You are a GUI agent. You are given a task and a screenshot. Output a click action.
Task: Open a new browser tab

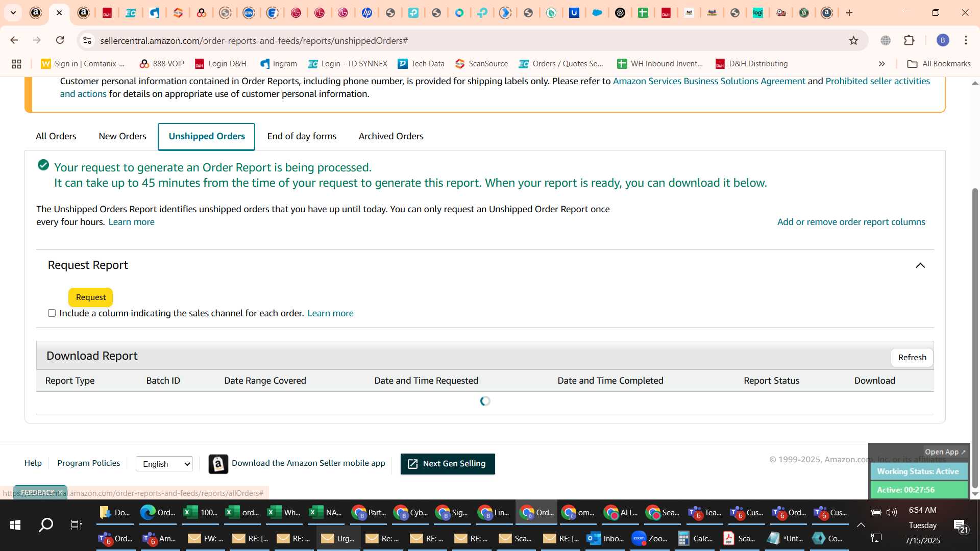click(849, 13)
